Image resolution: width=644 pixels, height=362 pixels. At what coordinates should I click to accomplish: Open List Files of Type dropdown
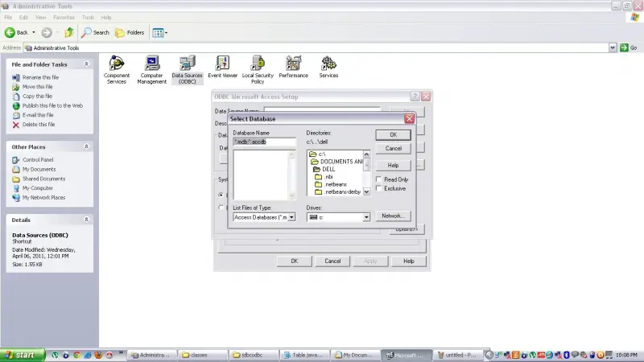click(x=291, y=217)
